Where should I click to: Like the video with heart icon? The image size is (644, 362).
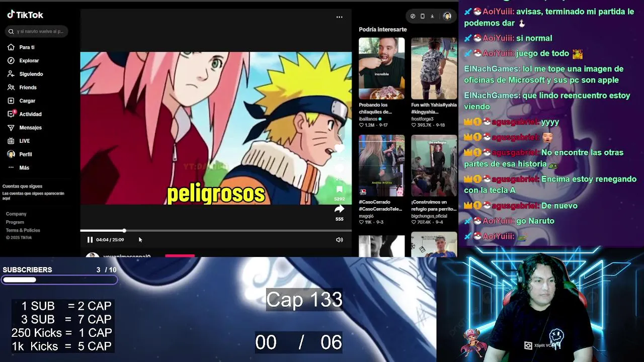point(339,149)
